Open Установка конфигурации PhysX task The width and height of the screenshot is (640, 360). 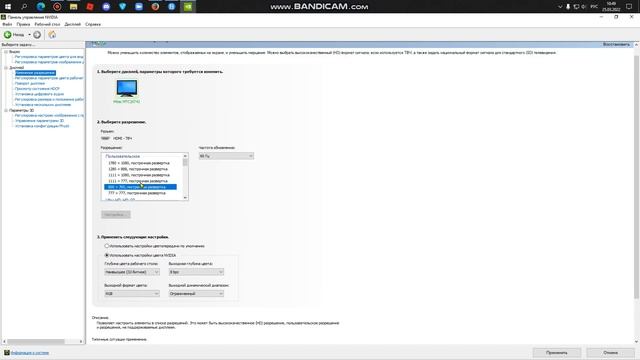click(42, 126)
